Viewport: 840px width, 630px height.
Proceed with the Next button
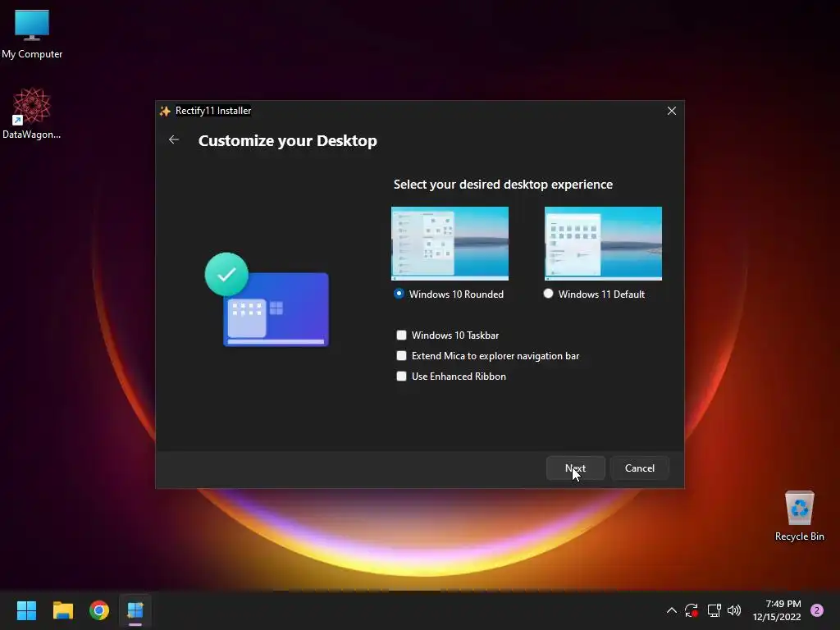575,468
